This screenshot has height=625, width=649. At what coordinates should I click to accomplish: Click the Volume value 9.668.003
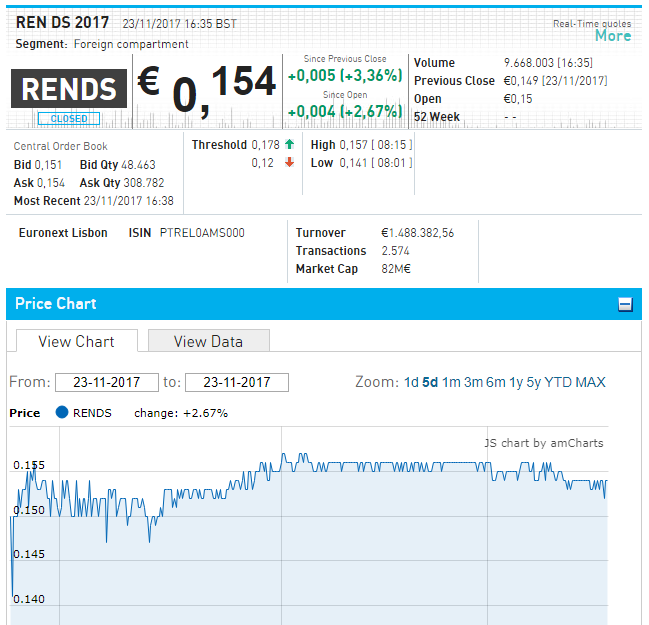pyautogui.click(x=529, y=62)
